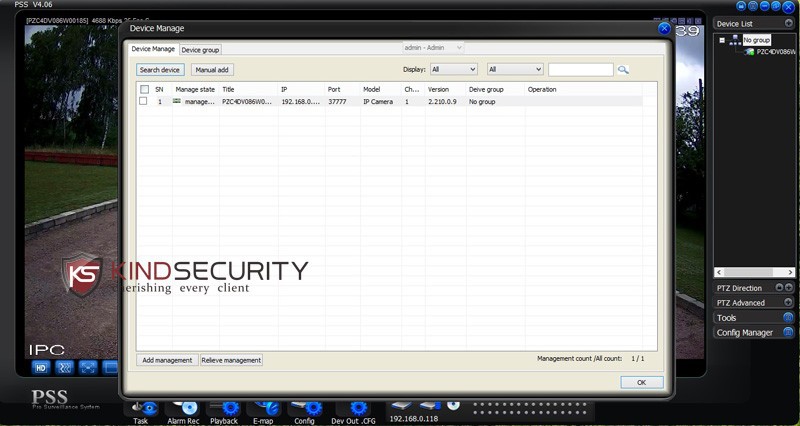Click the search text input field
The image size is (800, 426).
[x=580, y=70]
